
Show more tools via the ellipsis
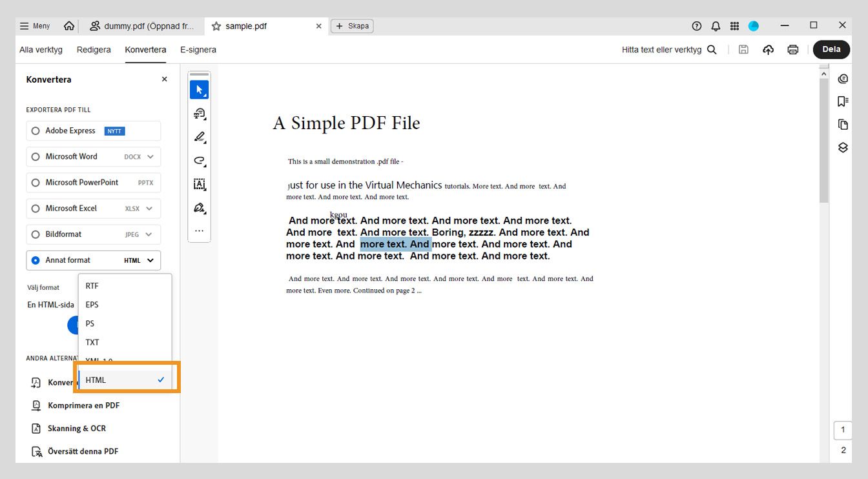[199, 230]
